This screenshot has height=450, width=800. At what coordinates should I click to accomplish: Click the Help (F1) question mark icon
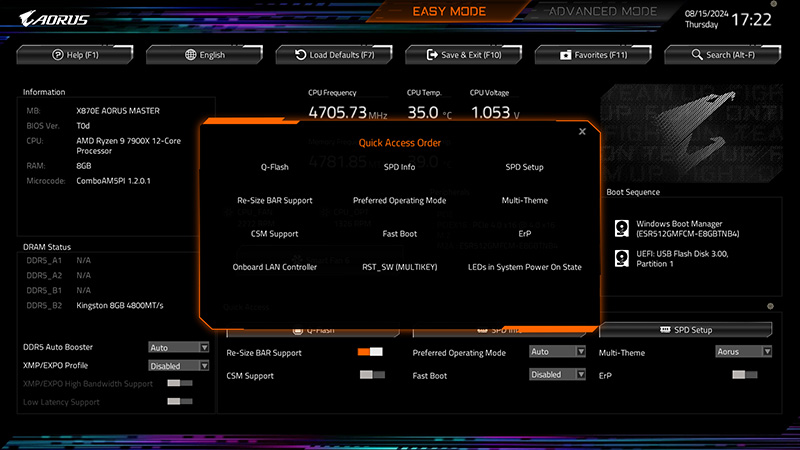[58, 55]
